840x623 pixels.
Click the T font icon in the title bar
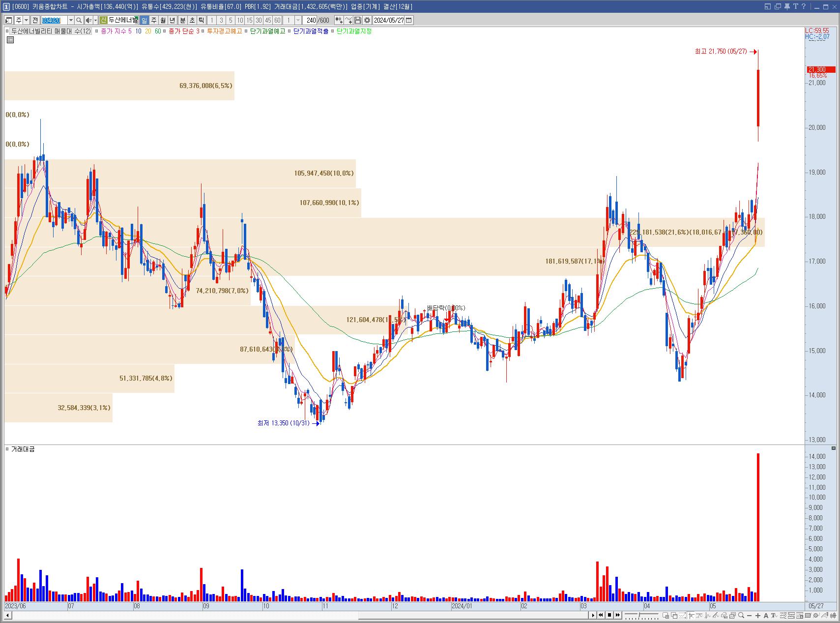coord(795,6)
